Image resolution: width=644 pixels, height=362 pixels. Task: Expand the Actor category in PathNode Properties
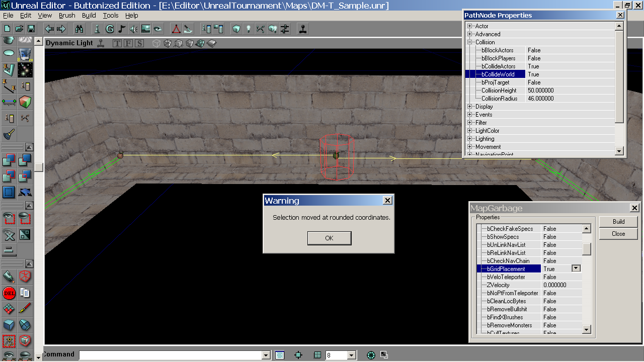470,26
